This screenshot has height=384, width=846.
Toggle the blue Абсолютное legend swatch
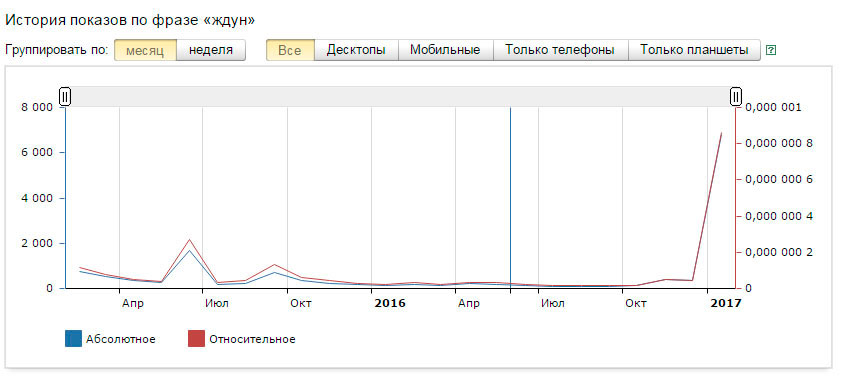coord(73,339)
